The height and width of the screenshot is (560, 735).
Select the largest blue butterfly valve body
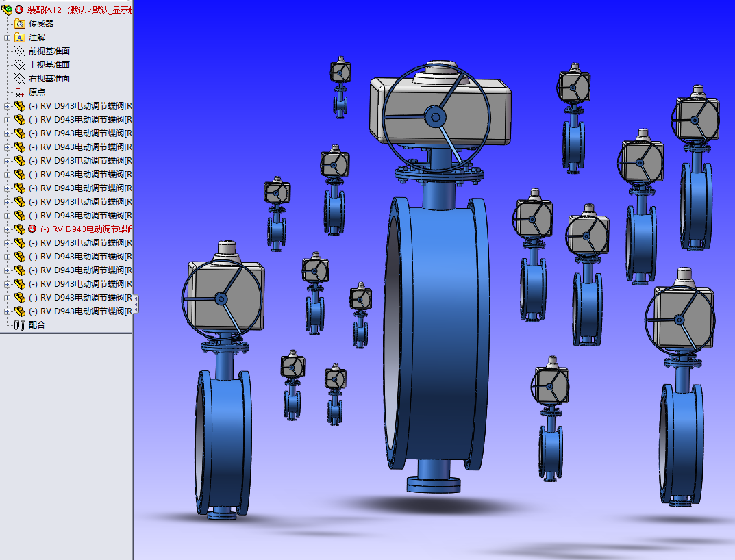[437, 335]
